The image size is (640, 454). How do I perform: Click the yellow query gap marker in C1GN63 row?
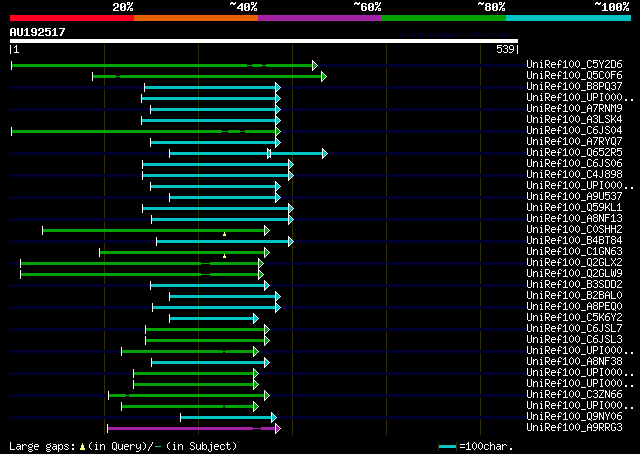click(224, 256)
